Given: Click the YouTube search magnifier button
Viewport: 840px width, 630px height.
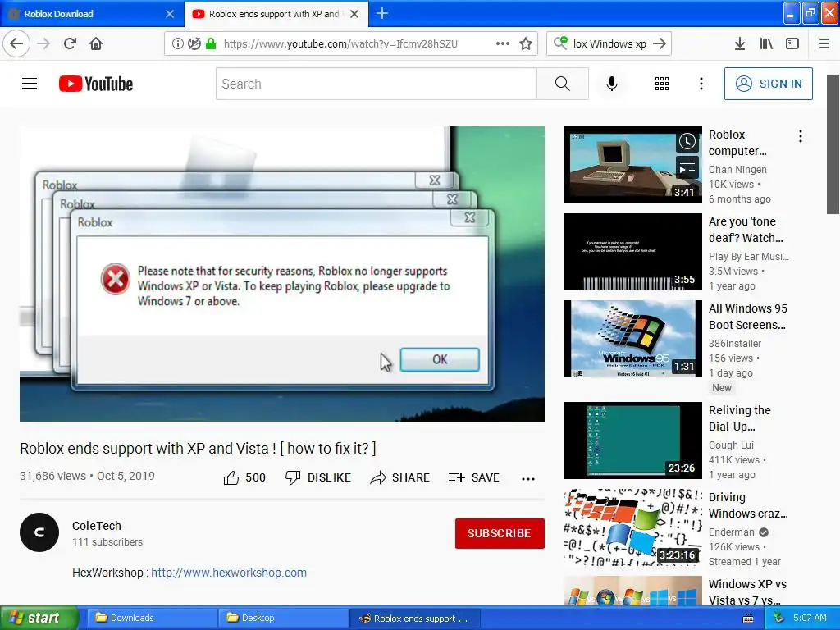Looking at the screenshot, I should [563, 84].
